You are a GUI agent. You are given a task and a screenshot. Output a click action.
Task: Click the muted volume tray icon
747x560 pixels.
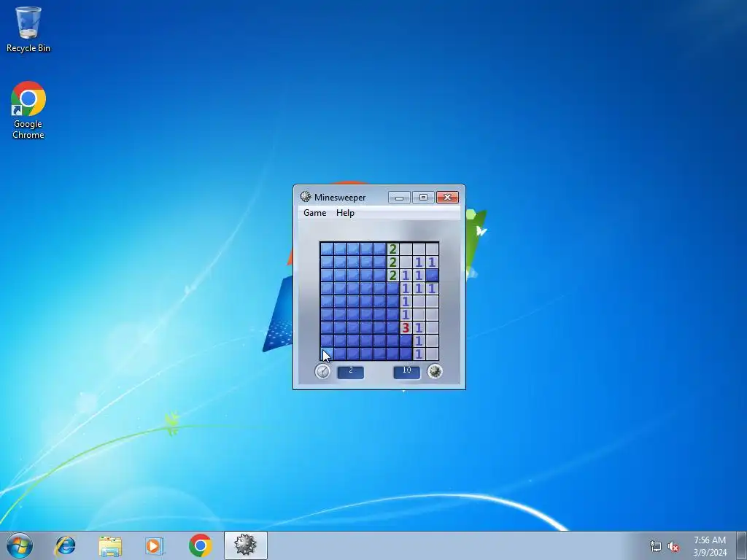click(x=673, y=546)
